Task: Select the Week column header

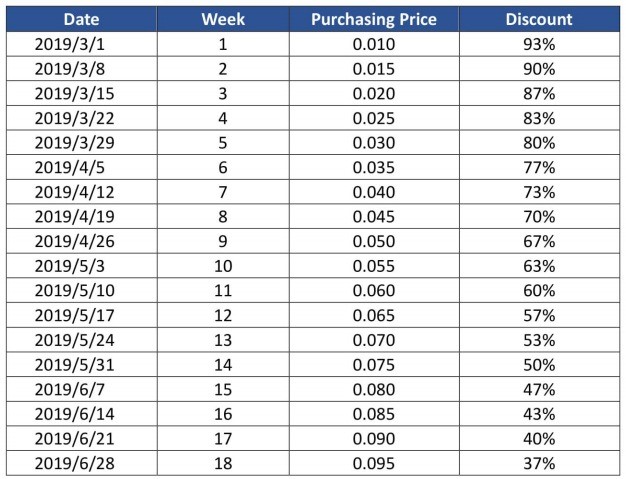Action: (223, 19)
